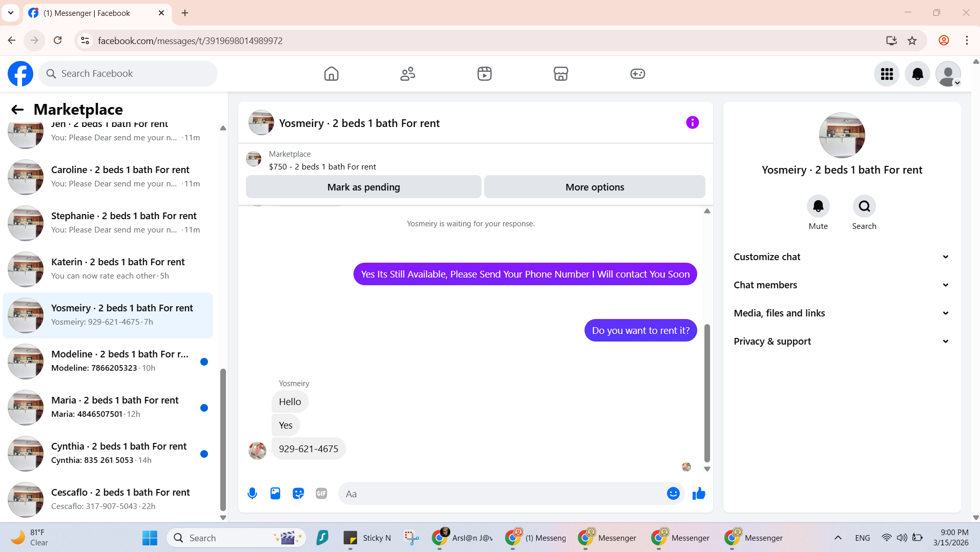Open Stephanie's rental conversation
The height and width of the screenshot is (552, 980).
108,223
